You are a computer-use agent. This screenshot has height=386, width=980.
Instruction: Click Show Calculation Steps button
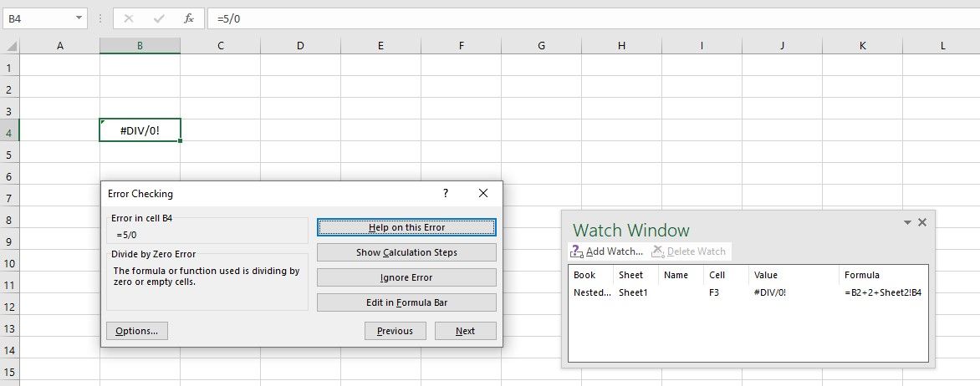point(407,252)
